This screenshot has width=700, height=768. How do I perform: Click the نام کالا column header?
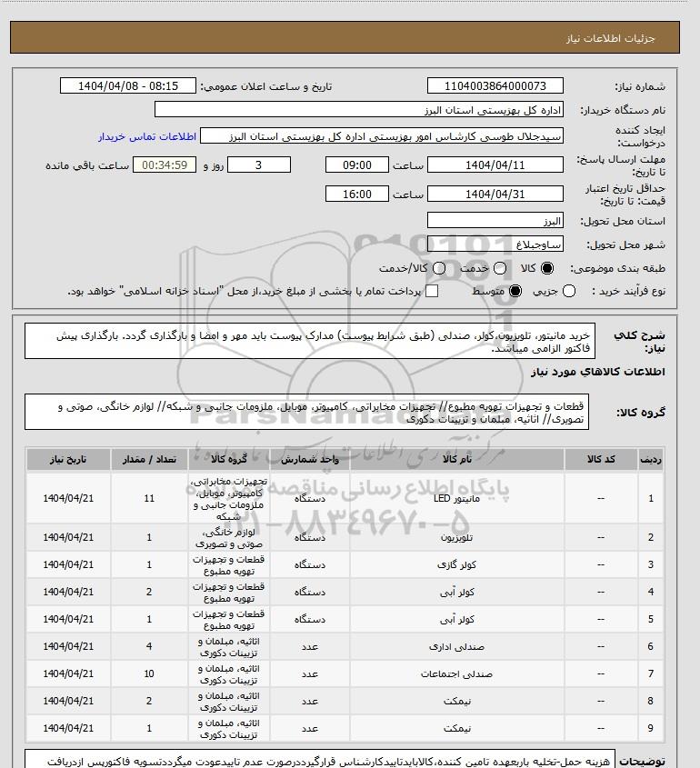[x=457, y=459]
